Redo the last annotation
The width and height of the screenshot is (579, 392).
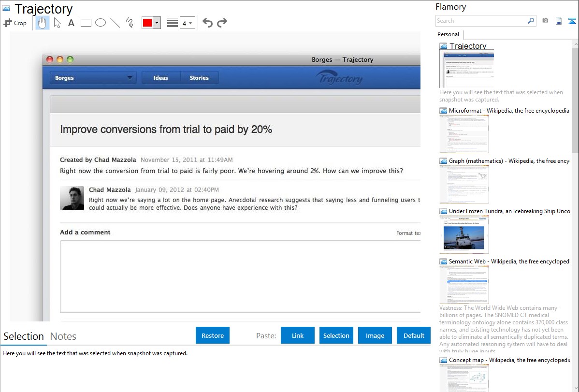pyautogui.click(x=222, y=23)
